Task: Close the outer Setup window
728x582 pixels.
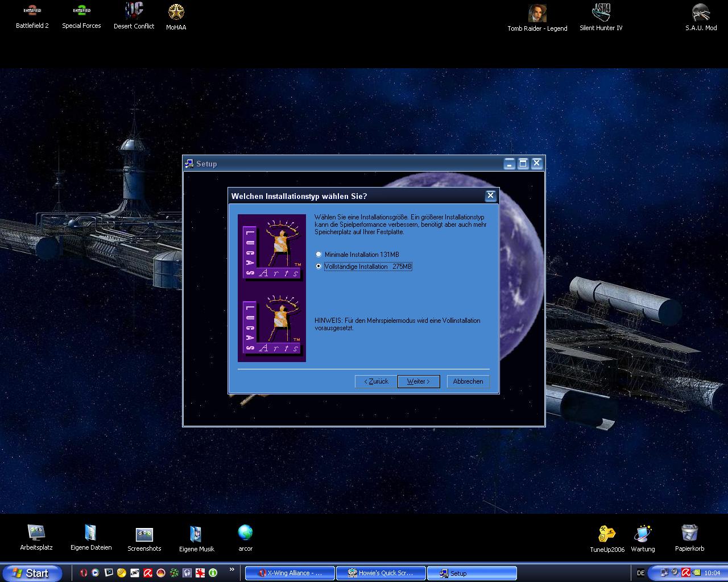Action: click(536, 164)
